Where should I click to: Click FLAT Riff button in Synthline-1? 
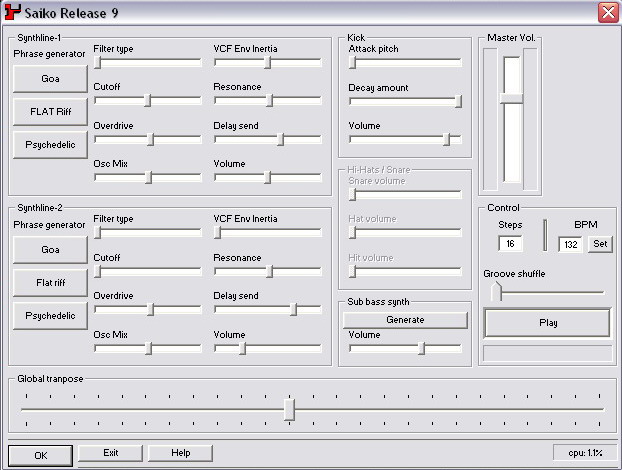50,111
